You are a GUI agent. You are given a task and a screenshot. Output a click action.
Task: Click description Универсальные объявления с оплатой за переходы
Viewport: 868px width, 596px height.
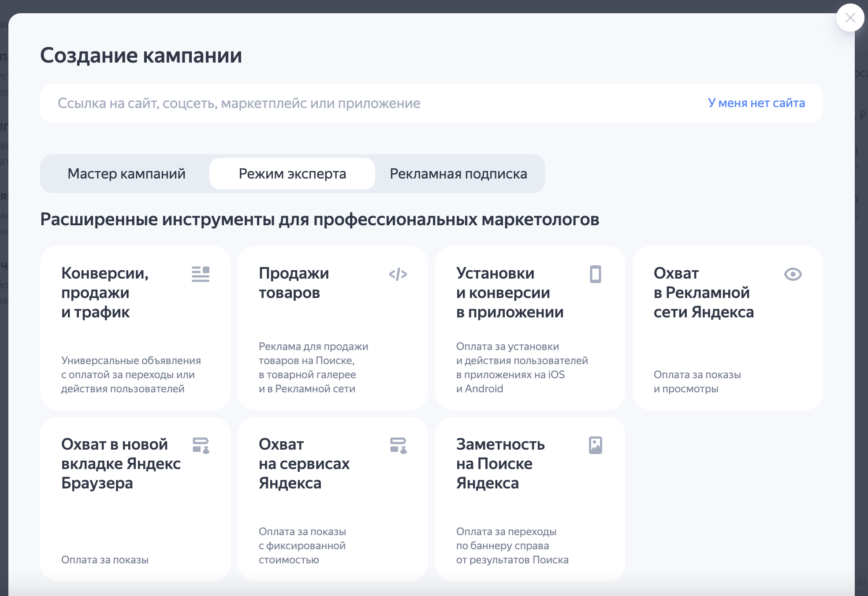point(131,375)
